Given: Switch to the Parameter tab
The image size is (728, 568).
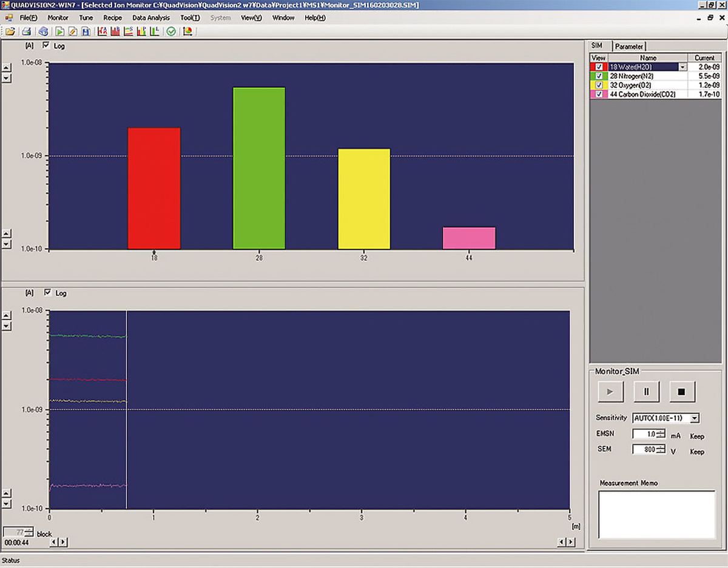Looking at the screenshot, I should (629, 46).
